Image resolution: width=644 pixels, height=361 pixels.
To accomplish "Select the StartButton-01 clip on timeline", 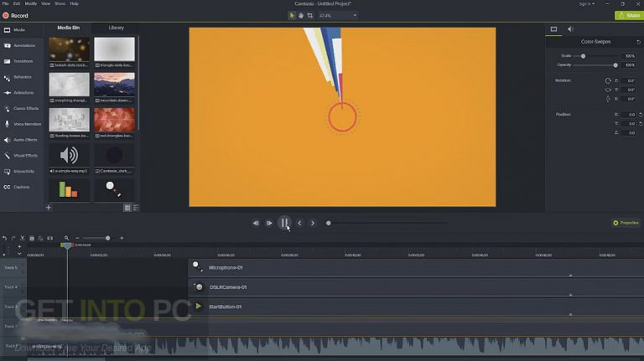I will coord(416,307).
